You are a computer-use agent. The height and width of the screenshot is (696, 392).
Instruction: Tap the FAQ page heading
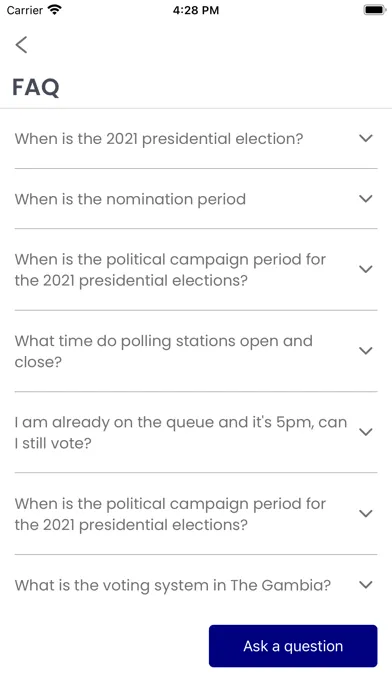(36, 87)
